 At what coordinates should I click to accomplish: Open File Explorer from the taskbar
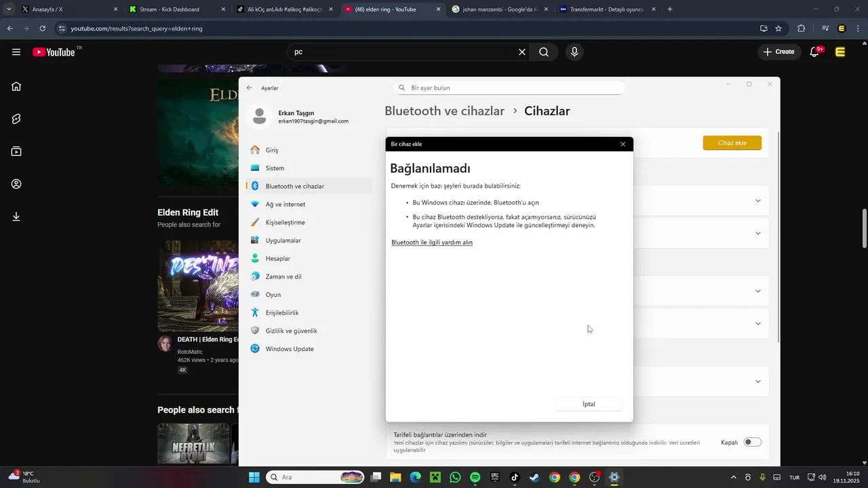(395, 477)
